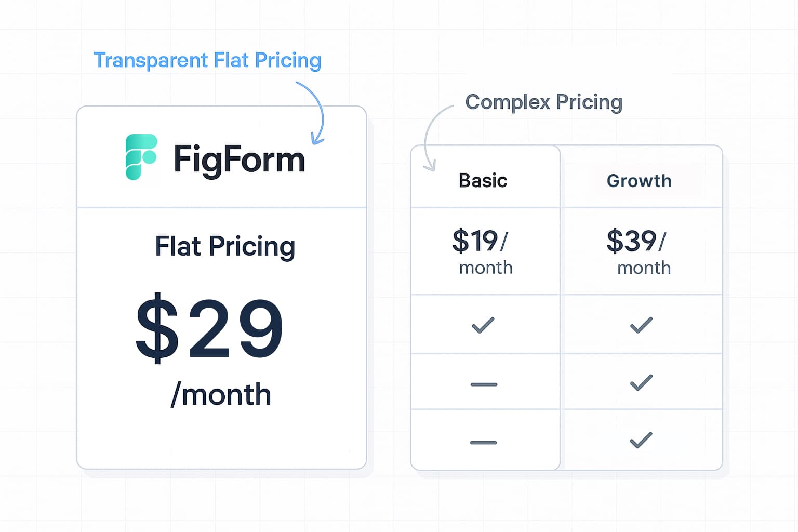Click the FigForm green logo icon

pyautogui.click(x=141, y=157)
